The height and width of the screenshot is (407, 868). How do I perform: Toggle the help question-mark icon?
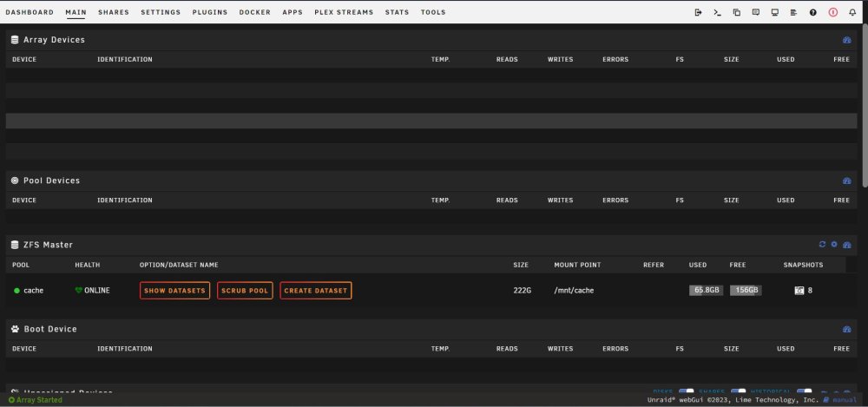[812, 12]
